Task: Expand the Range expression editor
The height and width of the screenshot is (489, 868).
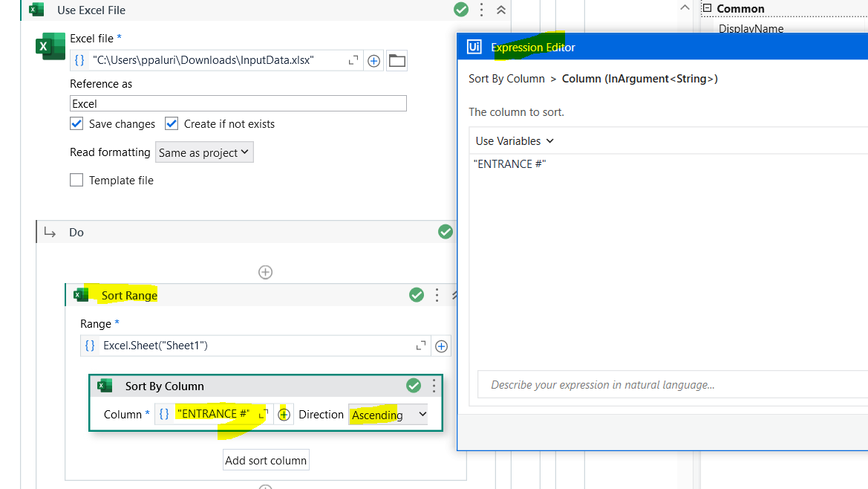Action: (x=421, y=346)
